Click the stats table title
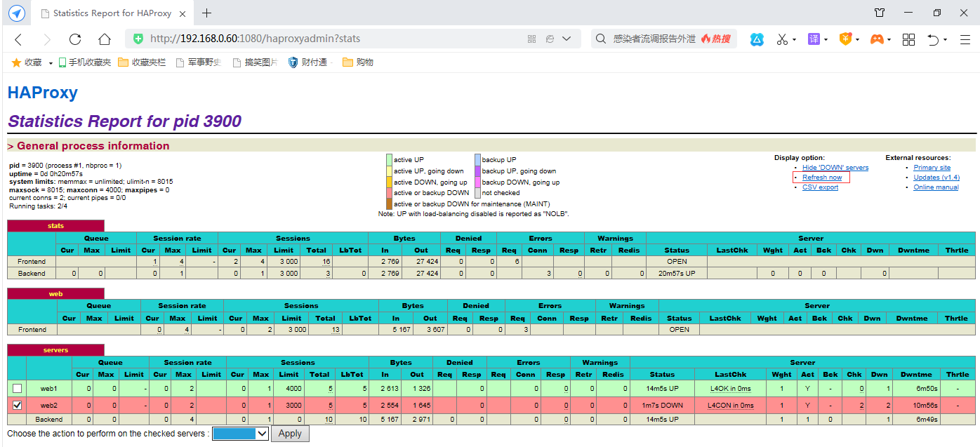The width and height of the screenshot is (980, 447). tap(55, 226)
